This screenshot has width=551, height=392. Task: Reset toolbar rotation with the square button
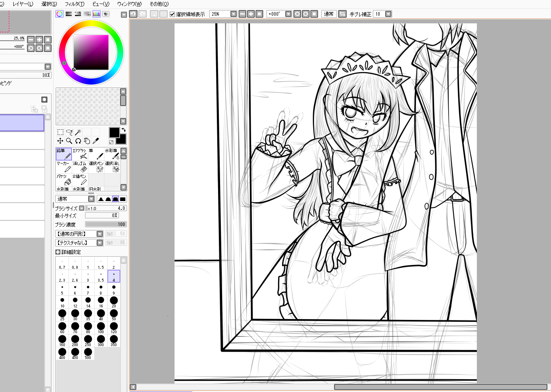pos(315,14)
